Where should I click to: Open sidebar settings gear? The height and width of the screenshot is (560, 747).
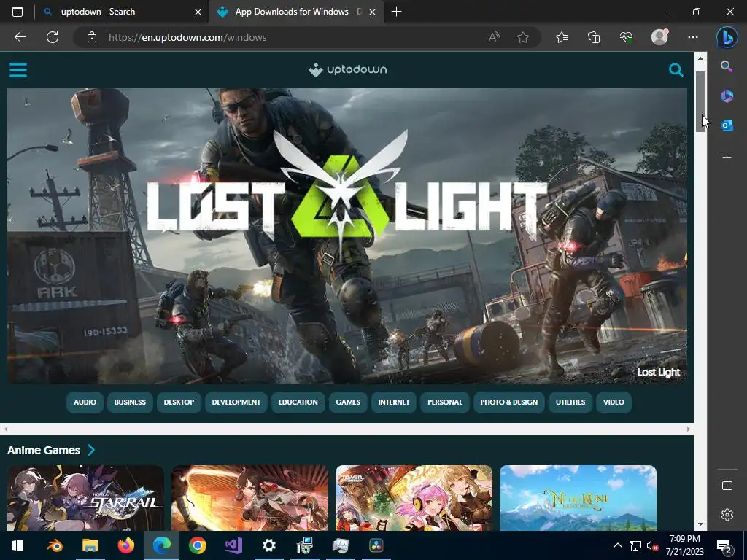tap(727, 515)
